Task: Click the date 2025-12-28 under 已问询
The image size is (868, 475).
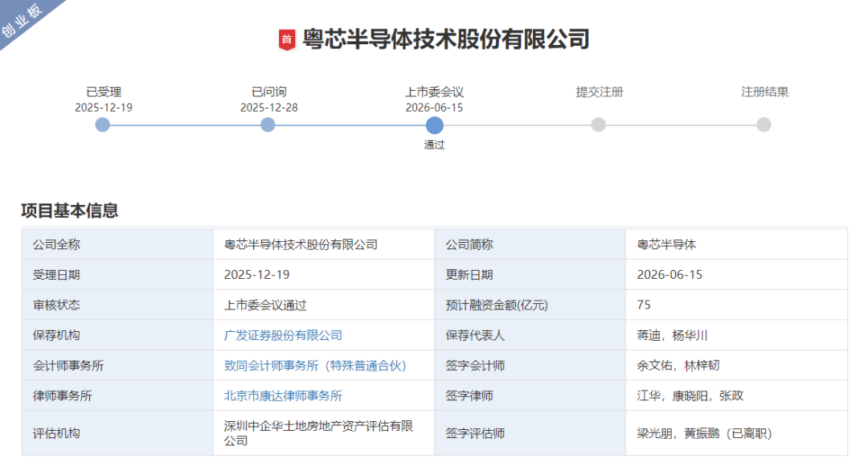Action: [268, 108]
